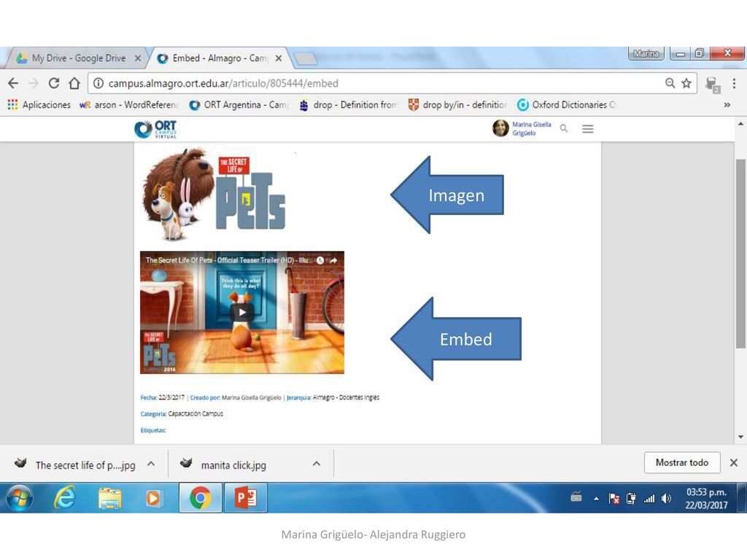Click the volume speaker tray icon
Screen dimensions: 747x560
666,499
